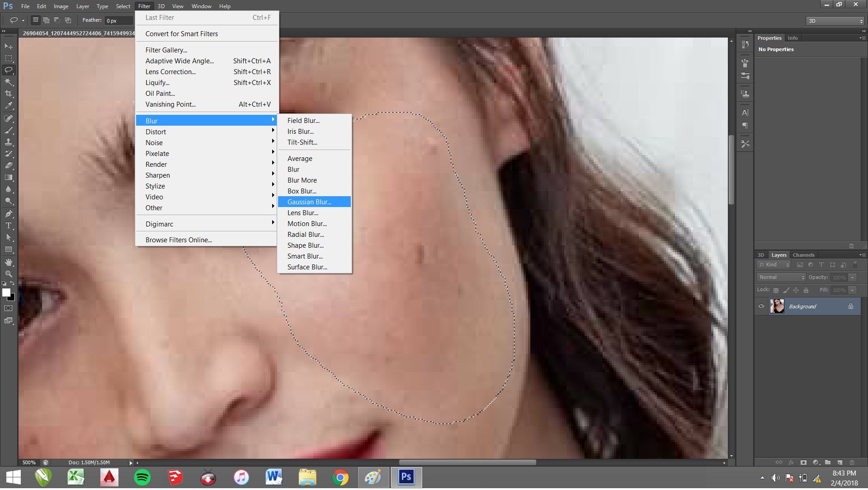This screenshot has width=868, height=490.
Task: Select the Magic Wand tool
Action: pos(9,82)
